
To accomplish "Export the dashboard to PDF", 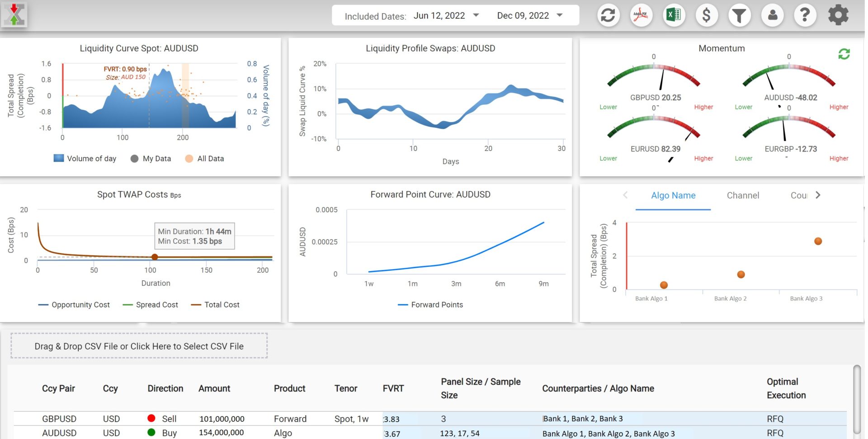I will [641, 15].
